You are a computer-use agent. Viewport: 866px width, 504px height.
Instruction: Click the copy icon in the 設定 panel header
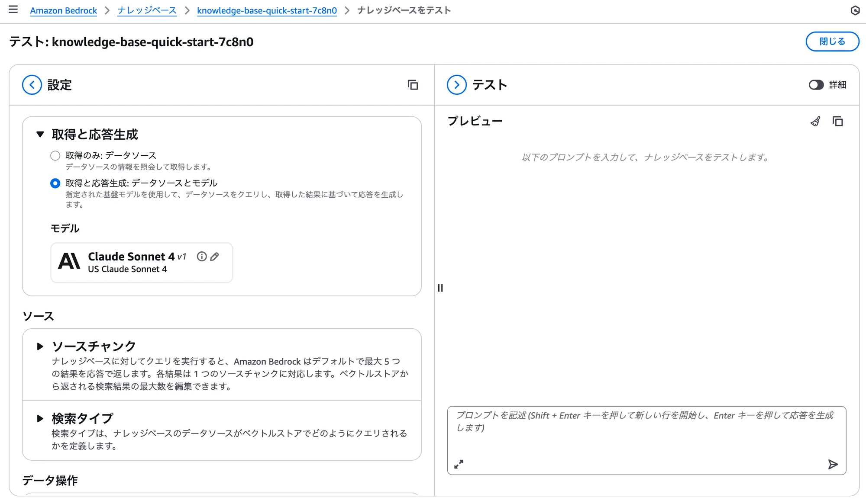click(x=413, y=85)
